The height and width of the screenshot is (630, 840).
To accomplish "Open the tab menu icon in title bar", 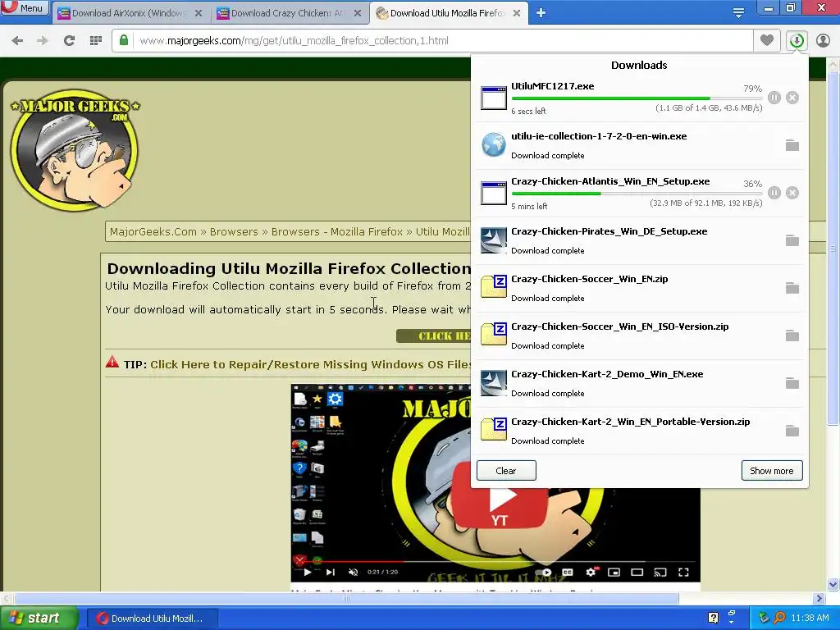I will (738, 13).
